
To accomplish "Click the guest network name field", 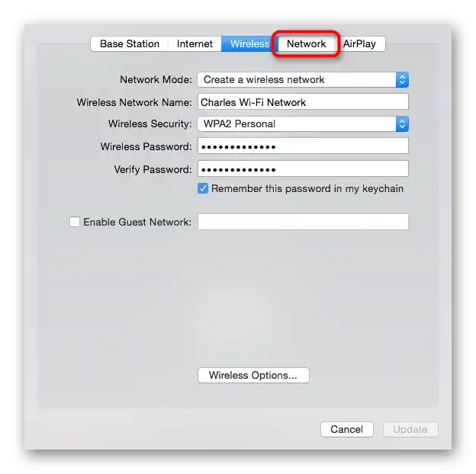I will 303,222.
